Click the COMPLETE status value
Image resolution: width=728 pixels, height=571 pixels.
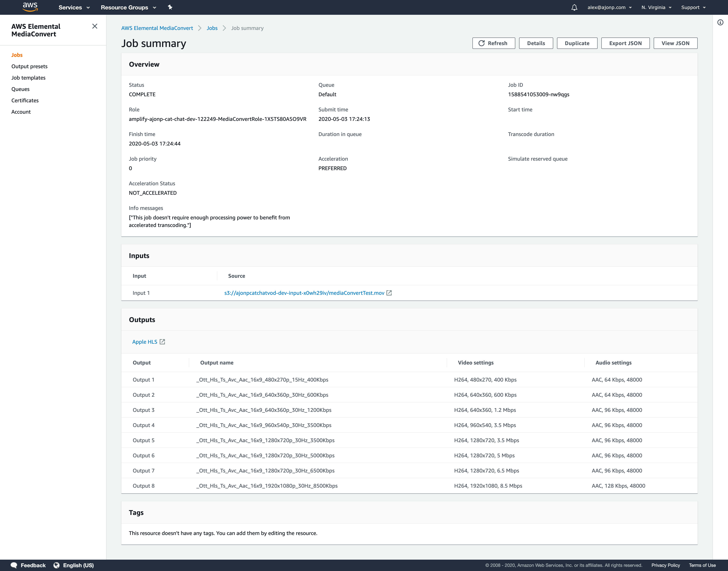point(142,94)
